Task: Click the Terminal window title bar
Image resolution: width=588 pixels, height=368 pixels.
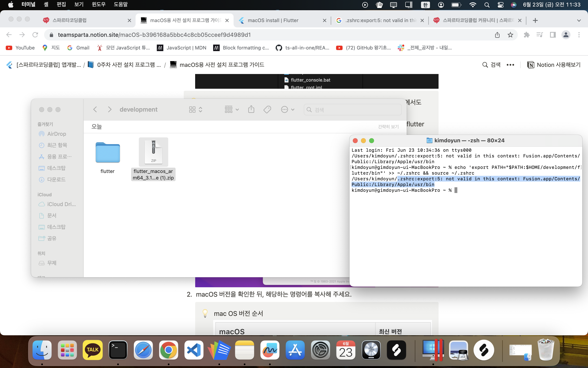Action: tap(465, 140)
